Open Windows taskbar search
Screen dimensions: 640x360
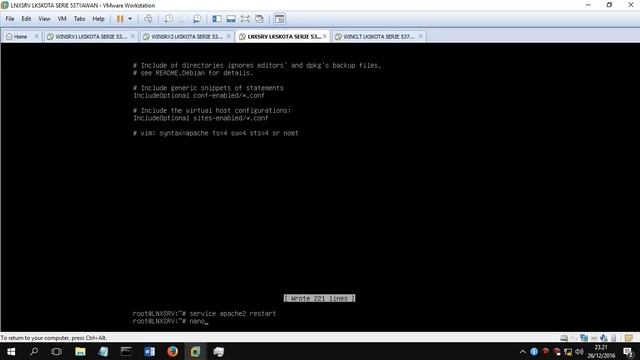click(34, 351)
